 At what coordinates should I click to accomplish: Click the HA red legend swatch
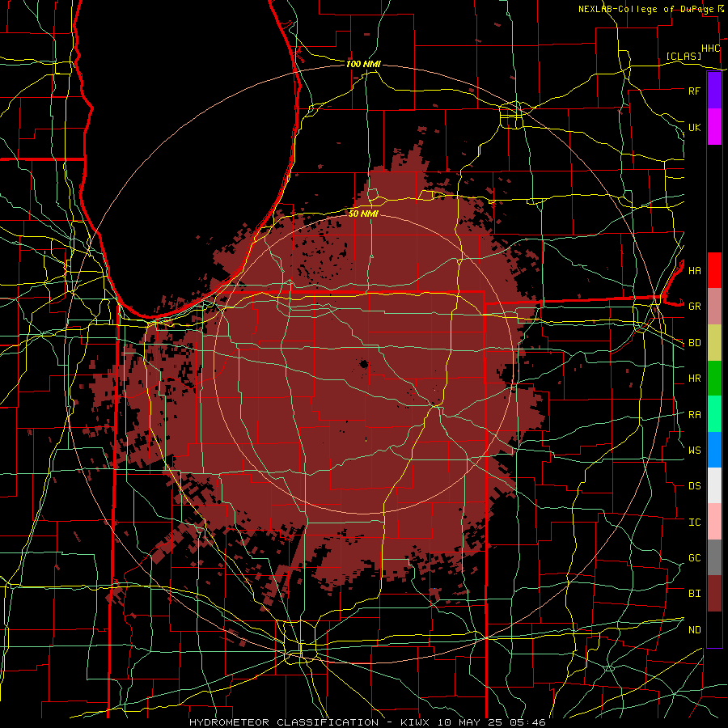tap(714, 270)
